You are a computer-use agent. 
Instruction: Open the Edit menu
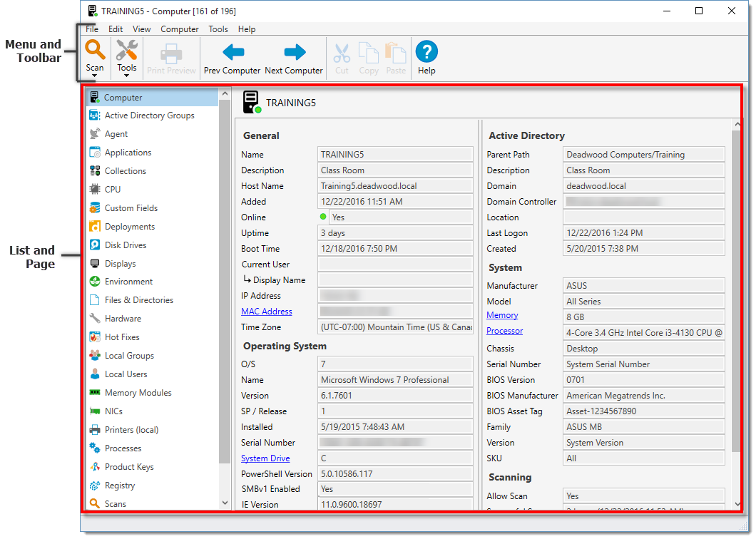[x=116, y=29]
